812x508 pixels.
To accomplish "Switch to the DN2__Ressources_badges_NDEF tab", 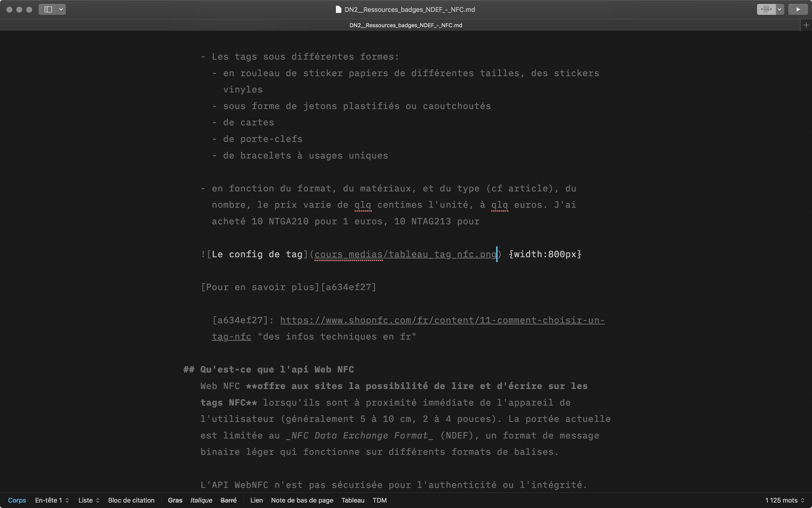I will point(406,25).
